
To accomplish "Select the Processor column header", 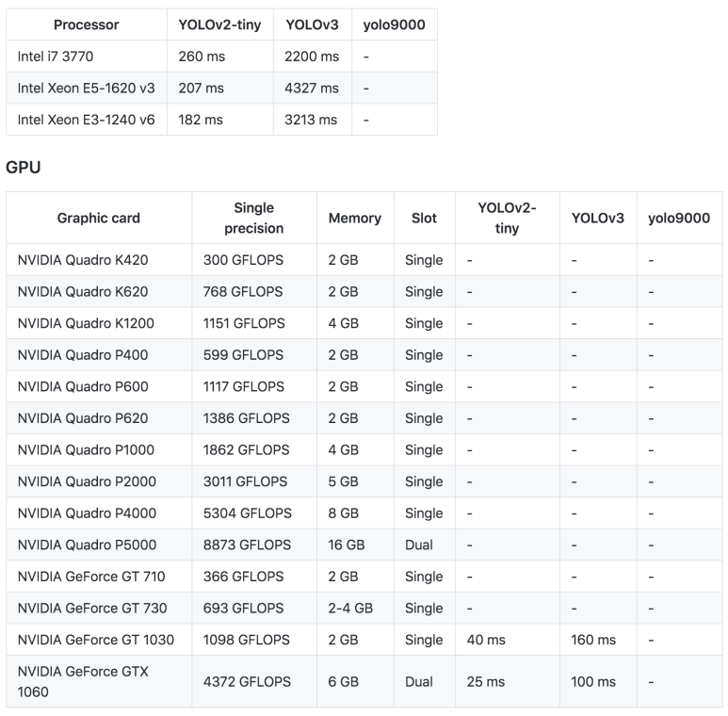I will tap(87, 24).
